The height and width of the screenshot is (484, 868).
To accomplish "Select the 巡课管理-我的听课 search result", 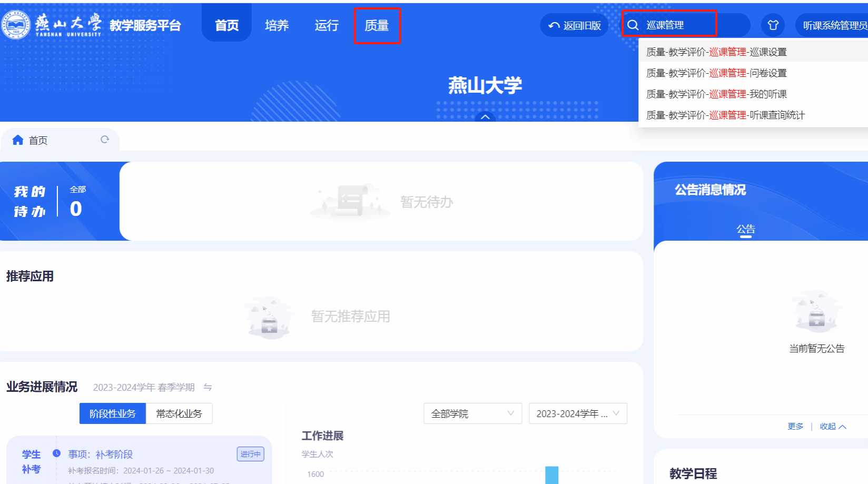I will click(716, 94).
